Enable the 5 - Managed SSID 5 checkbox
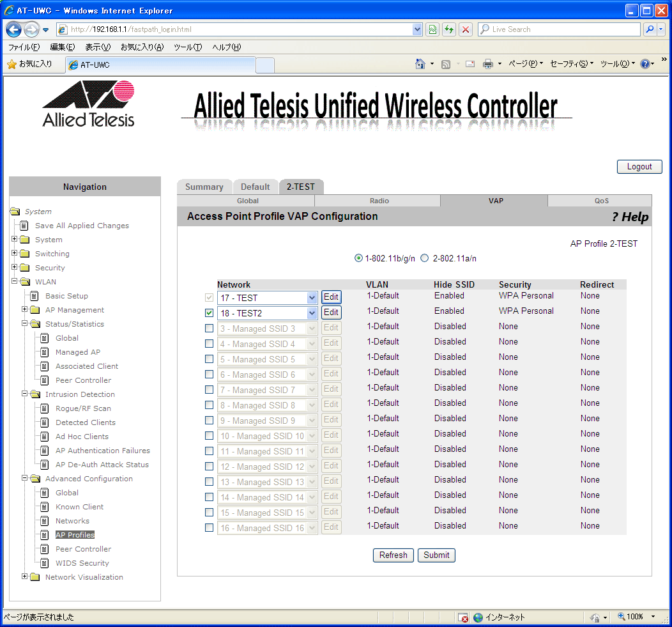Screen dimensions: 672x627 [209, 359]
